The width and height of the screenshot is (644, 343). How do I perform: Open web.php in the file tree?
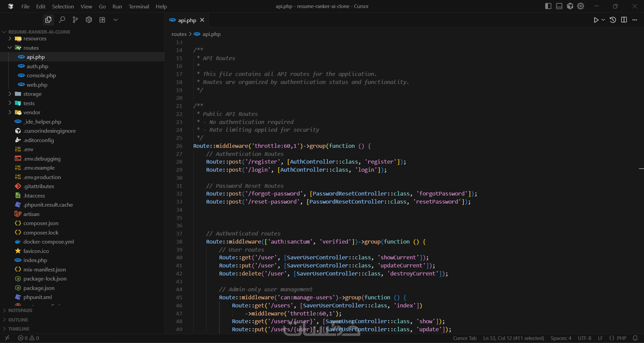pyautogui.click(x=37, y=85)
